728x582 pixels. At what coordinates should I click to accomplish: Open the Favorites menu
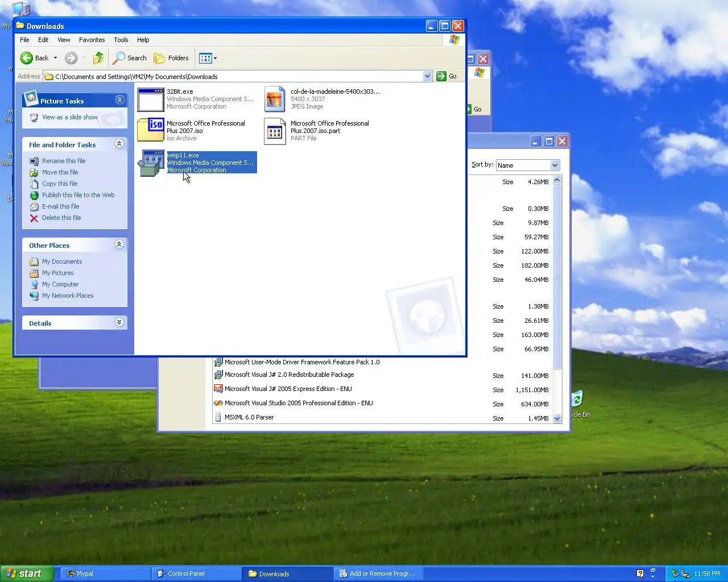92,40
